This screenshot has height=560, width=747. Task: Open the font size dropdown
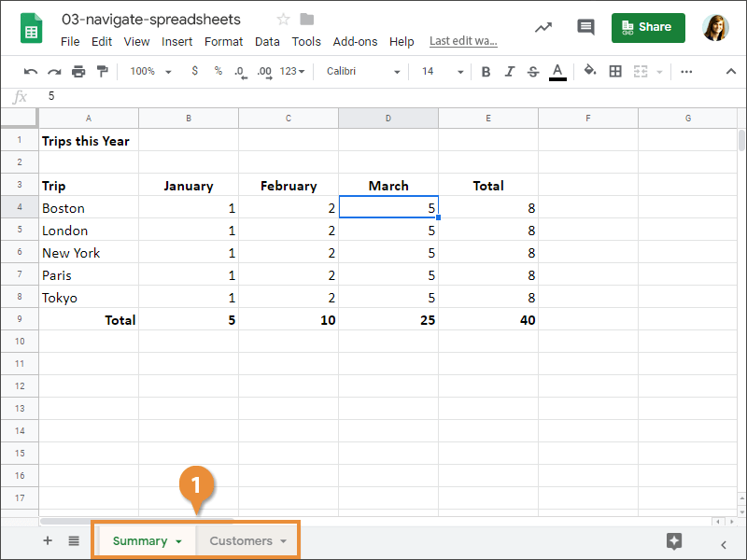tap(441, 71)
